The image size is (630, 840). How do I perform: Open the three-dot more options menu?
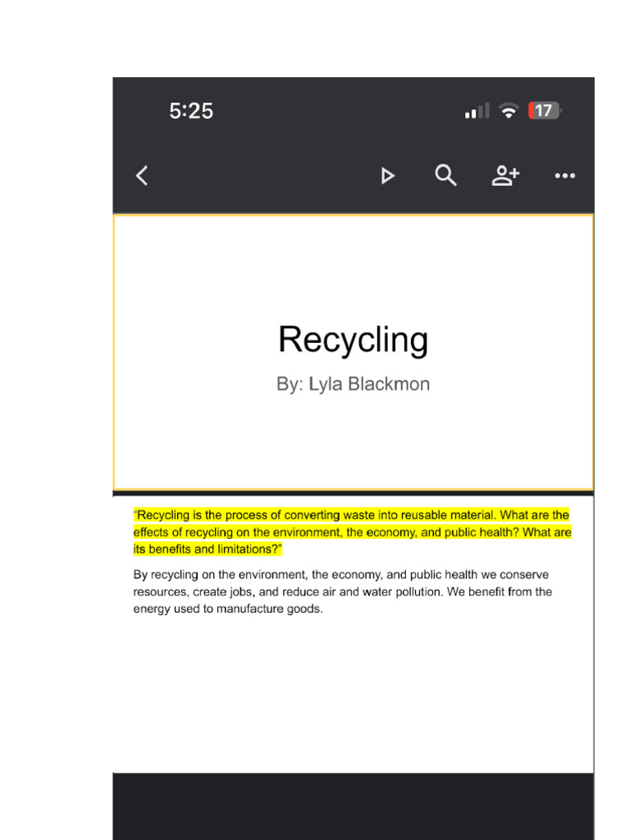tap(564, 176)
